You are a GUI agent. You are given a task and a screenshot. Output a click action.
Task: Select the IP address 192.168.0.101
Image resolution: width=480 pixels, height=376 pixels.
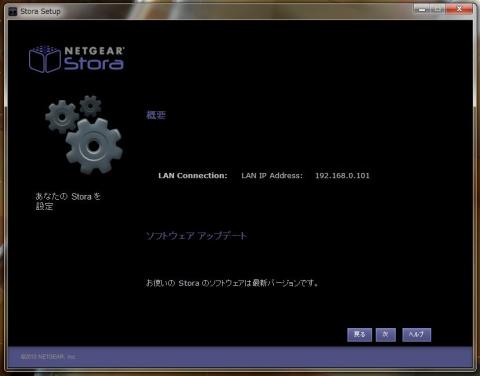point(342,176)
